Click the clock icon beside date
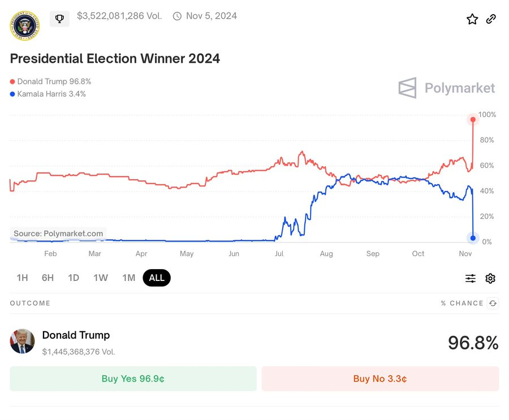509x420 pixels. [177, 16]
